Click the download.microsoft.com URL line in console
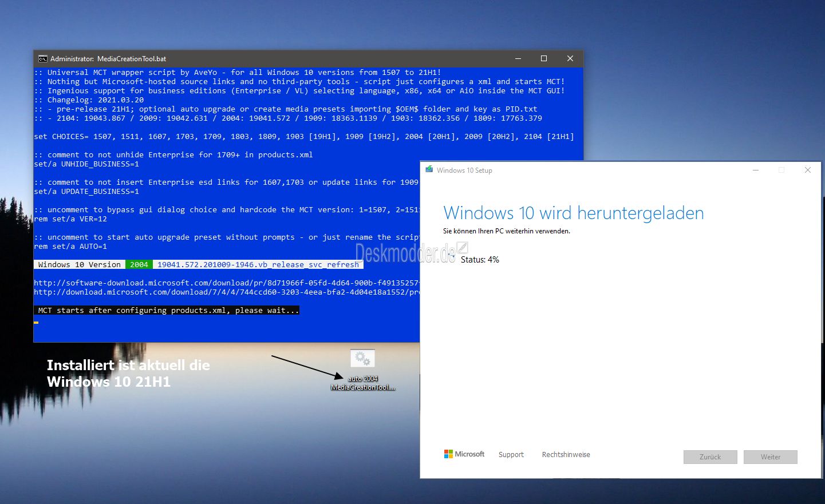 pos(227,292)
